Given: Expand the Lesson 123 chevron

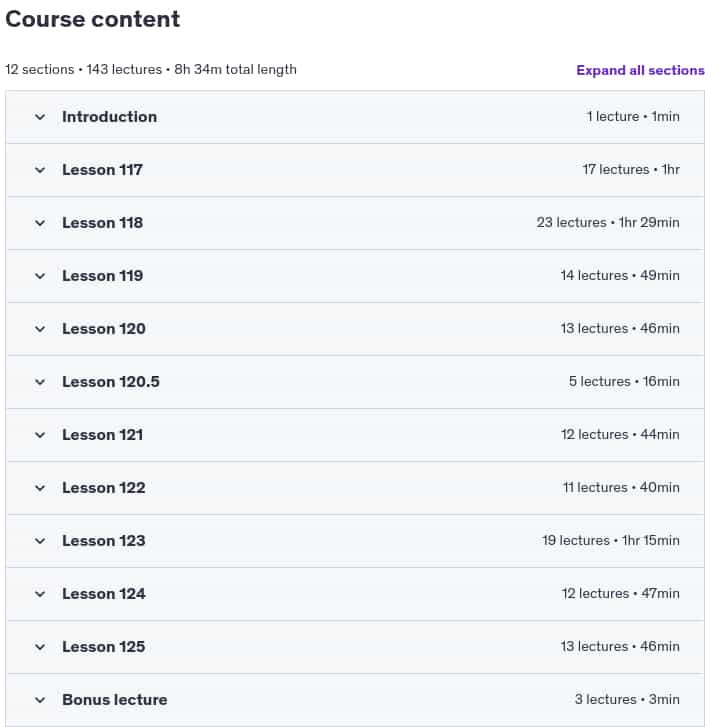Looking at the screenshot, I should (40, 541).
